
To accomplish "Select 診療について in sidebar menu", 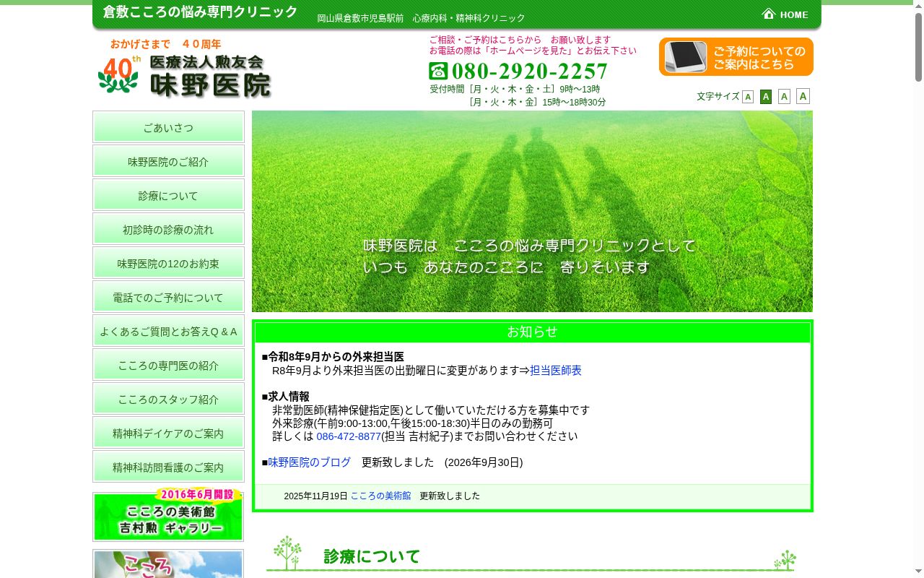I will tap(168, 195).
